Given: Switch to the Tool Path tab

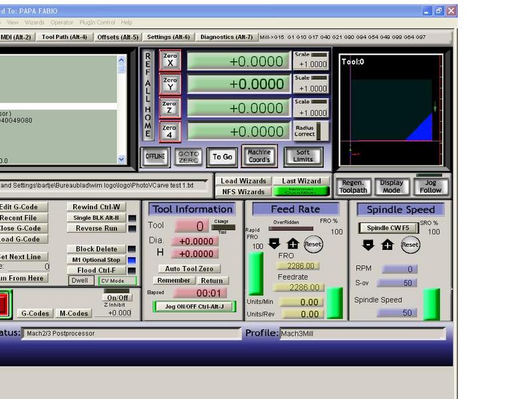Looking at the screenshot, I should [x=64, y=37].
